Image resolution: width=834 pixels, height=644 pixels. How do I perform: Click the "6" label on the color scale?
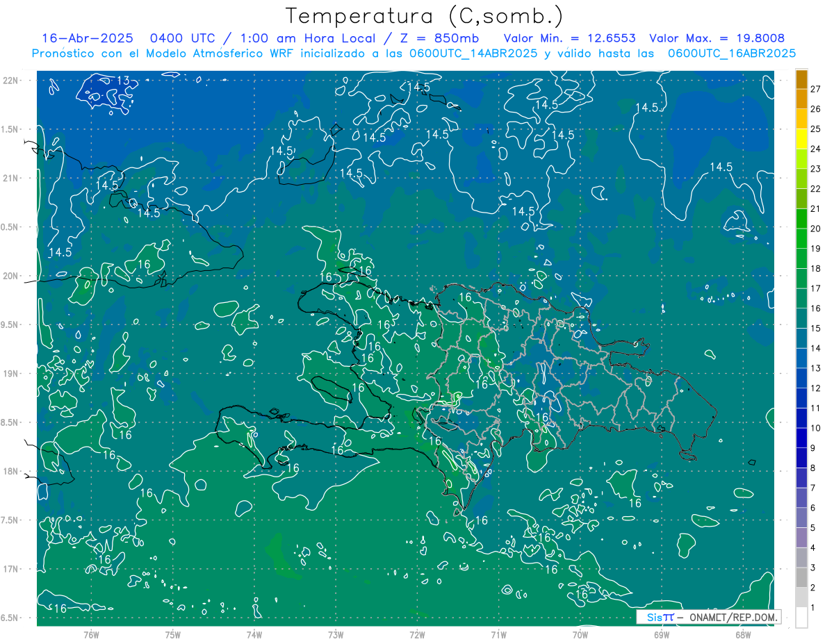(x=813, y=508)
